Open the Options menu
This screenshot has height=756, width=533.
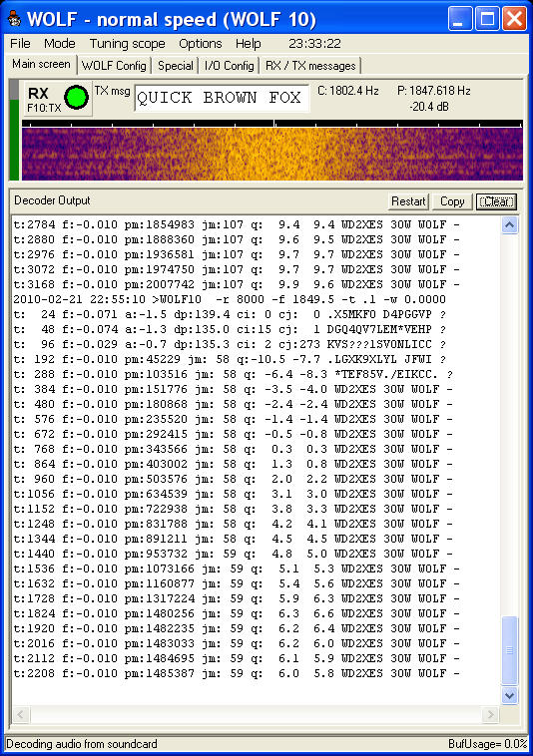201,44
